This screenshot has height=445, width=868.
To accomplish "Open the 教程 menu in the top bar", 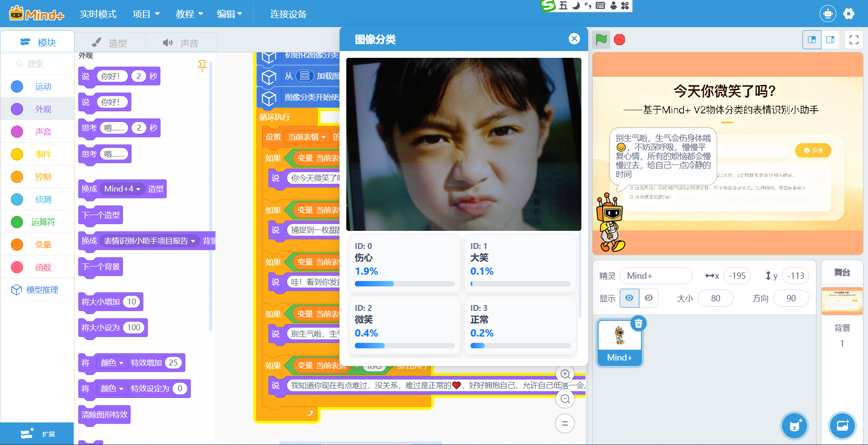I will (185, 14).
